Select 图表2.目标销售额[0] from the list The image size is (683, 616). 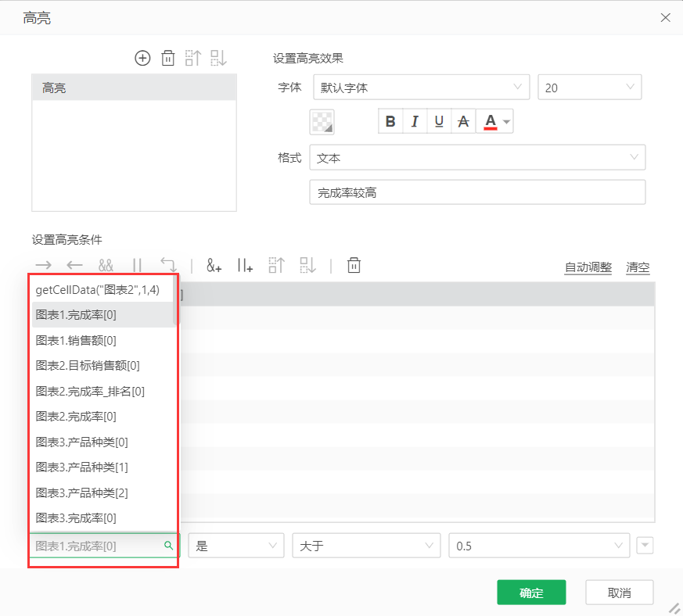(88, 365)
